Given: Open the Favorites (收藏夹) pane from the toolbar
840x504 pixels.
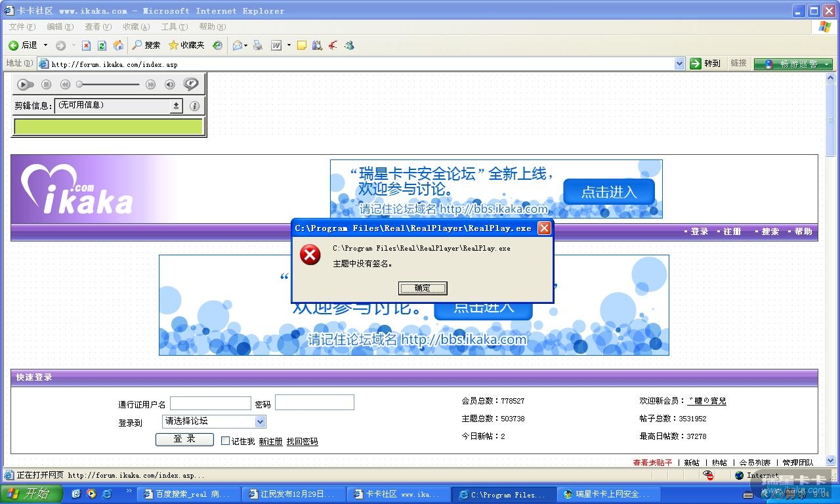Looking at the screenshot, I should tap(186, 45).
